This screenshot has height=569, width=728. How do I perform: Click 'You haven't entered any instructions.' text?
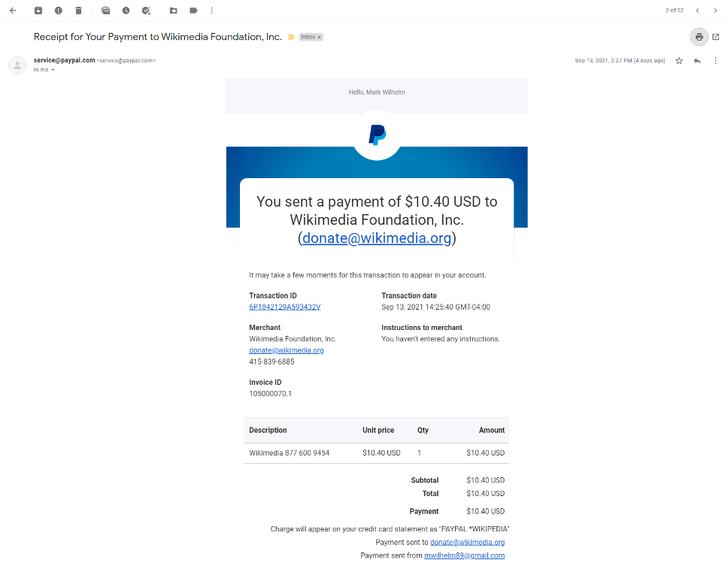pyautogui.click(x=441, y=339)
